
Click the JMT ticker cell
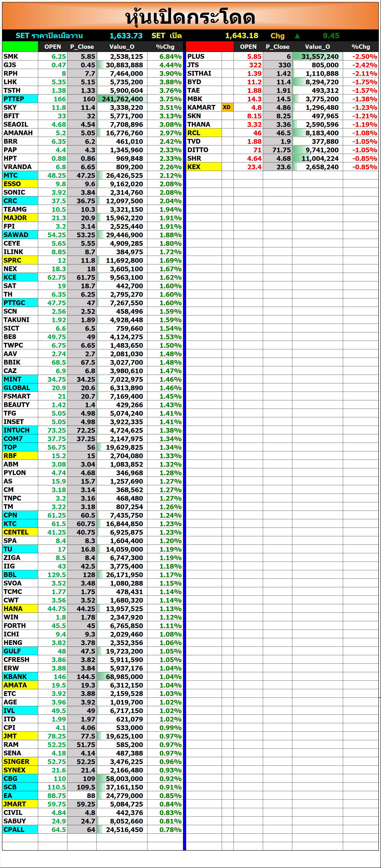click(20, 736)
